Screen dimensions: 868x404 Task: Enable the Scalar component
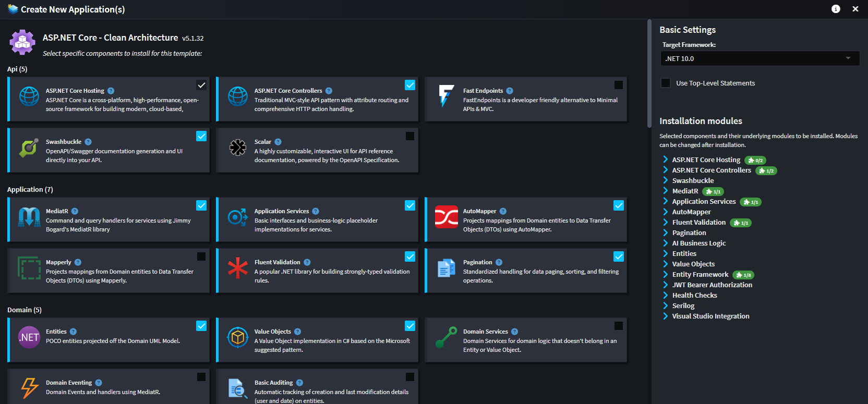click(410, 136)
